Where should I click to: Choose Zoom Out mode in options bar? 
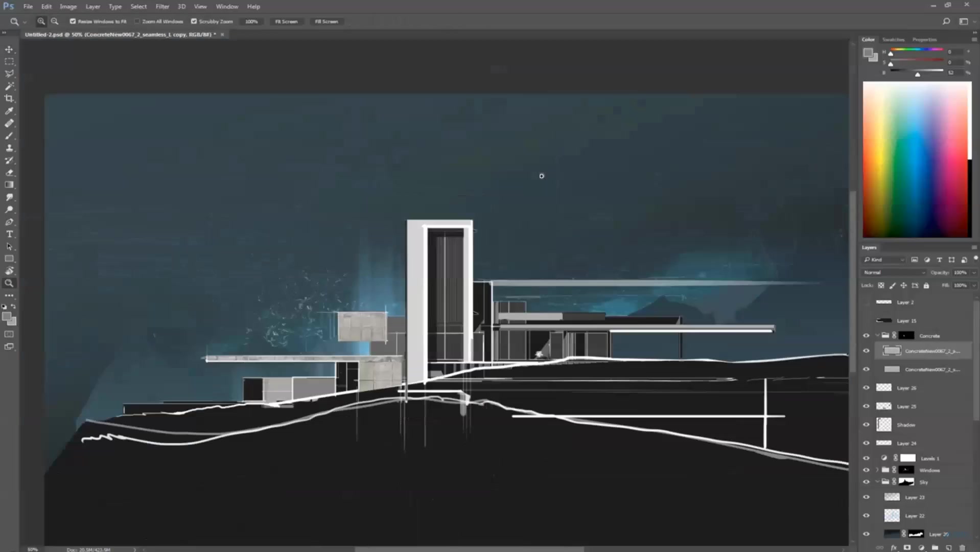(55, 21)
